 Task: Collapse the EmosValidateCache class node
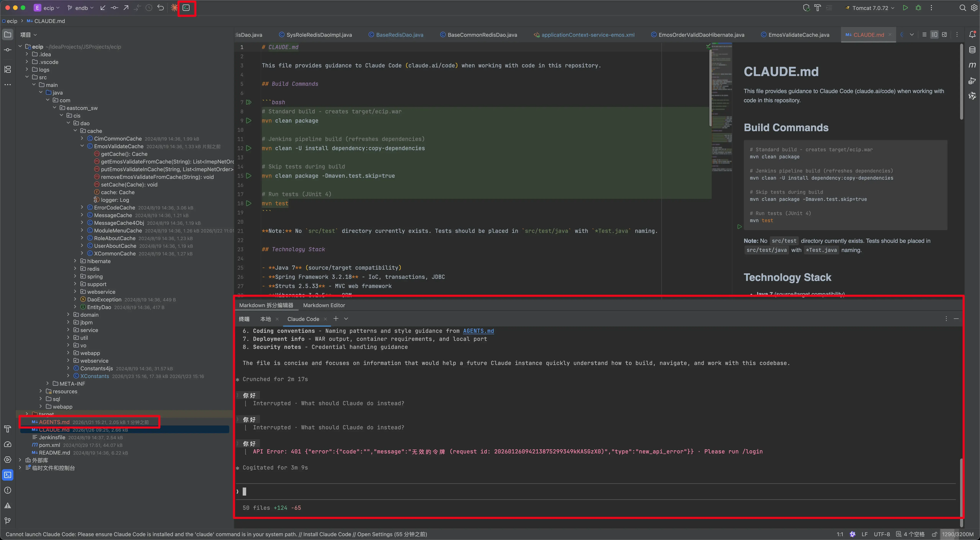(82, 146)
